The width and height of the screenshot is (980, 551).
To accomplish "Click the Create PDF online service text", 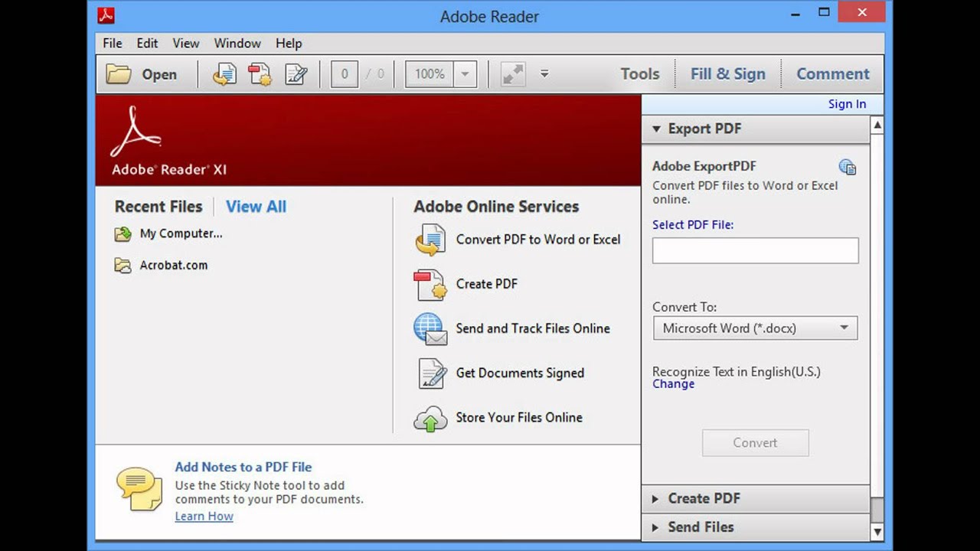I will 487,284.
